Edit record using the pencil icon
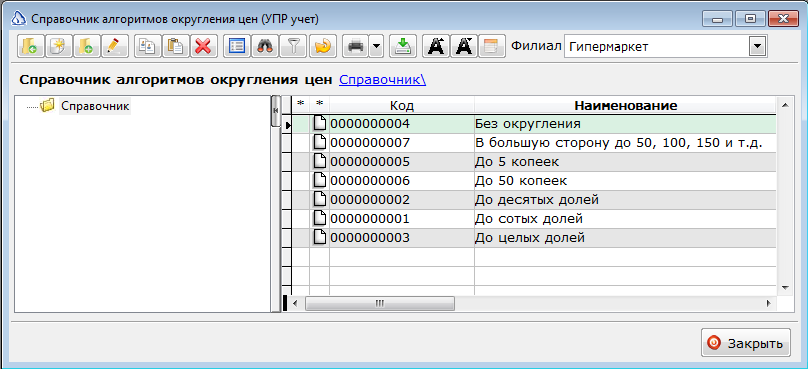The width and height of the screenshot is (808, 369). coord(114,46)
